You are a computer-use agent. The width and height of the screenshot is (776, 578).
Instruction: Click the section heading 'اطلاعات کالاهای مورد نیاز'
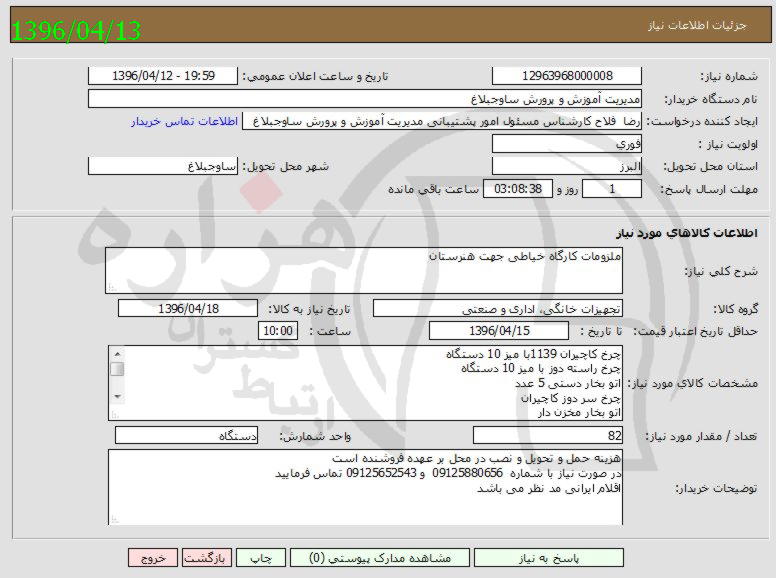tap(687, 233)
